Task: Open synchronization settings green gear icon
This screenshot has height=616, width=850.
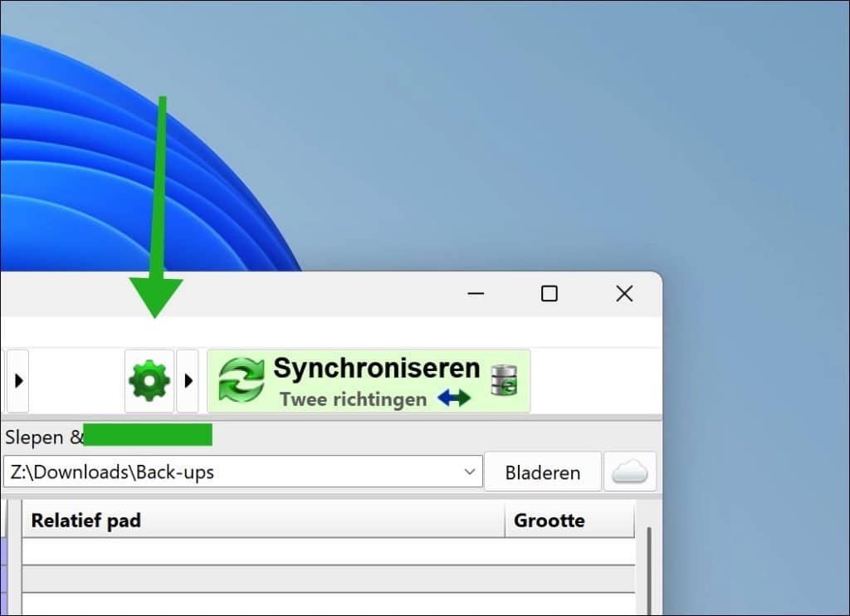Action: 149,381
